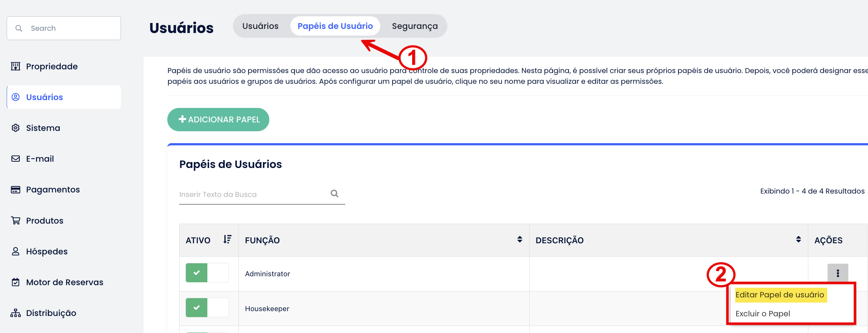
Task: Click the Distribuição network icon
Action: click(16, 313)
